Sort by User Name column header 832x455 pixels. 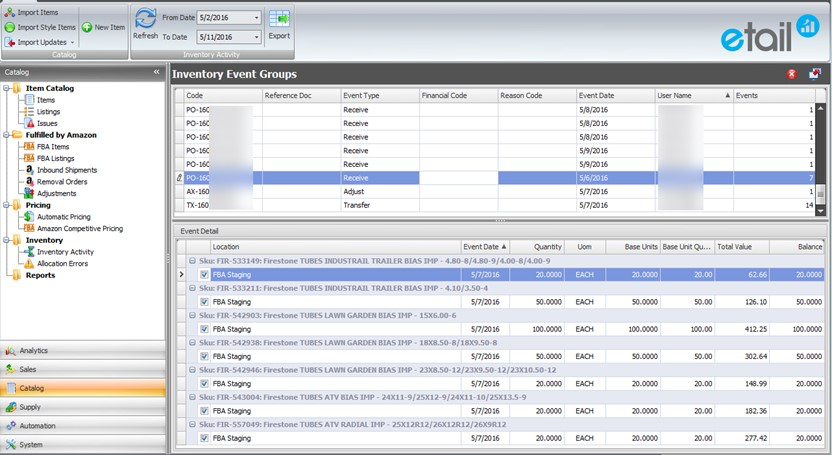coord(694,95)
